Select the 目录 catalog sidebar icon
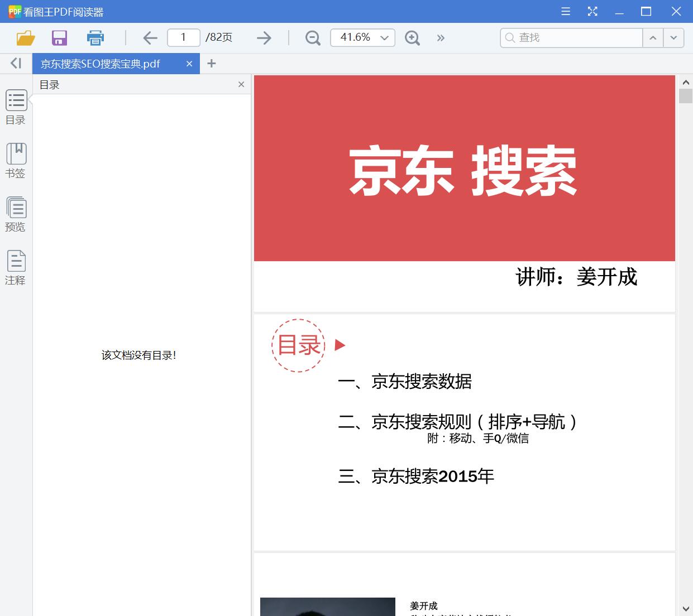 (16, 107)
